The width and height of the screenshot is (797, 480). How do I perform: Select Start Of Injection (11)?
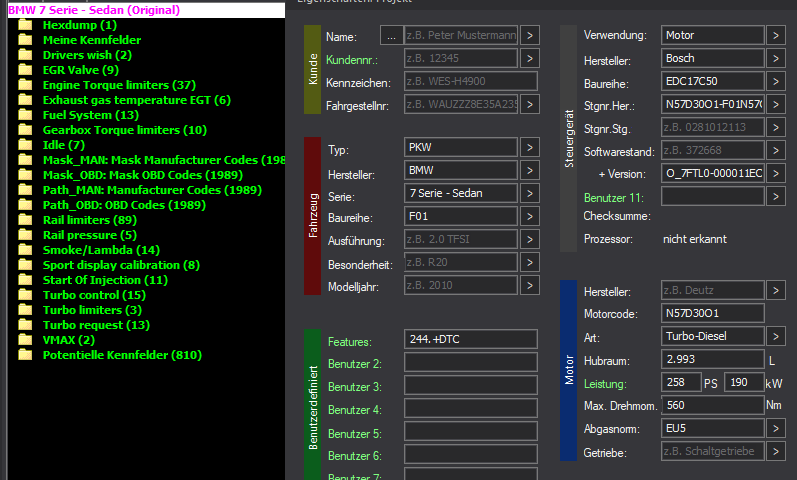(x=105, y=280)
